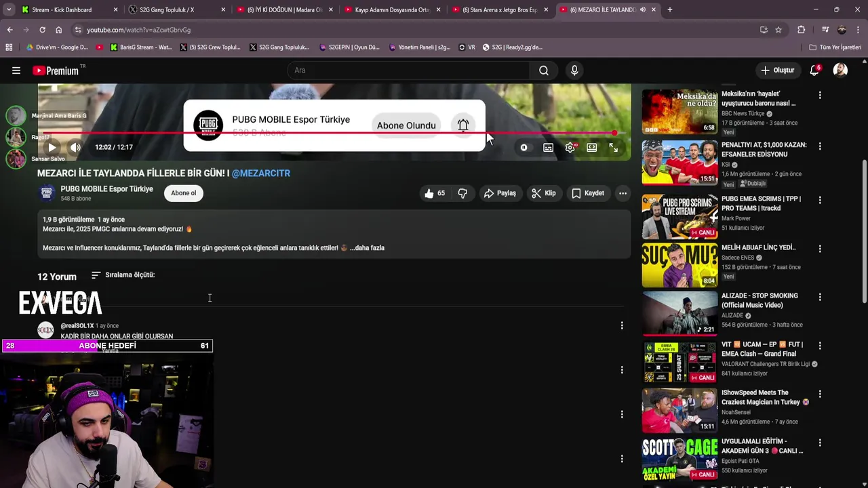868x488 pixels.
Task: Switch to Kayıp Adamın Dosyasında tab
Action: 392,9
